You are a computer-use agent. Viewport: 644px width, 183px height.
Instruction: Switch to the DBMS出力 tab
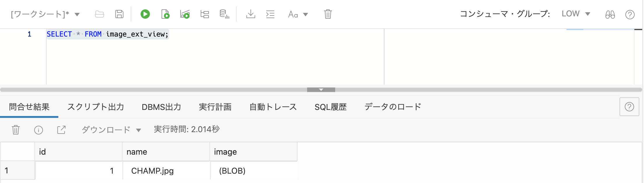(161, 107)
